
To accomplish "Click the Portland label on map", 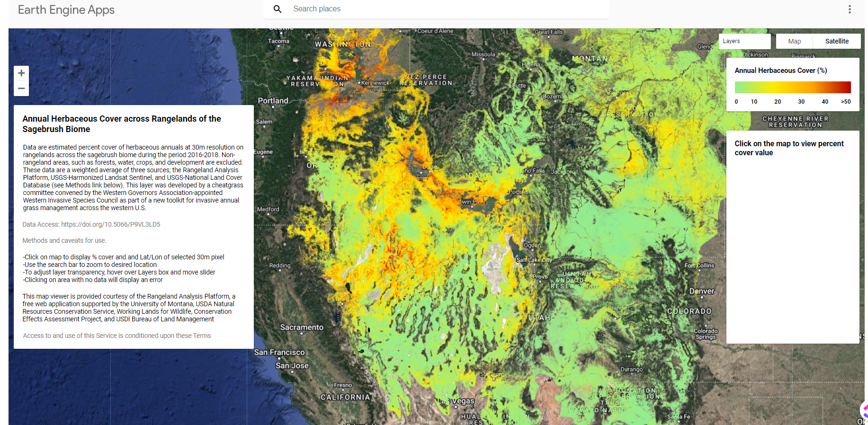I will 273,101.
